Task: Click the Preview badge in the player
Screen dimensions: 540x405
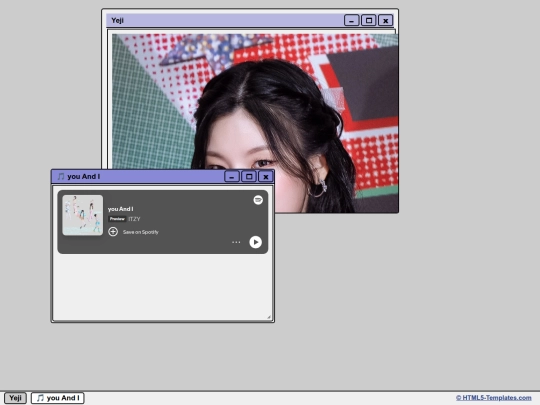Action: [x=117, y=219]
